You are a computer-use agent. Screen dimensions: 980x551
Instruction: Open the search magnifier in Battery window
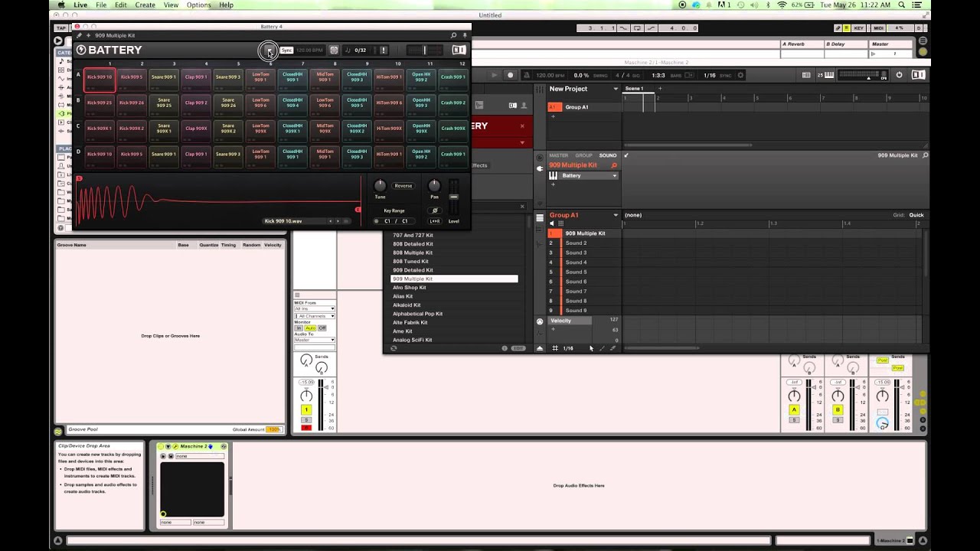(453, 35)
